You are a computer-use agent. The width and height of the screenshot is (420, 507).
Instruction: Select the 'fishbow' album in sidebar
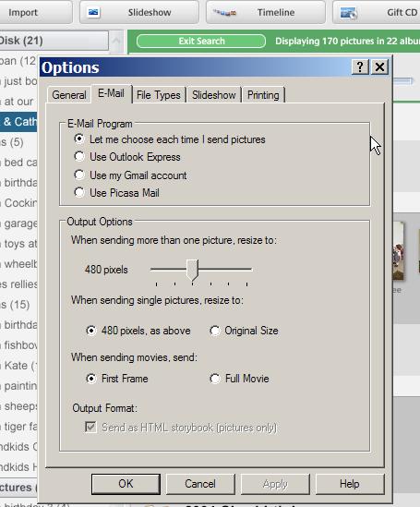pos(18,345)
